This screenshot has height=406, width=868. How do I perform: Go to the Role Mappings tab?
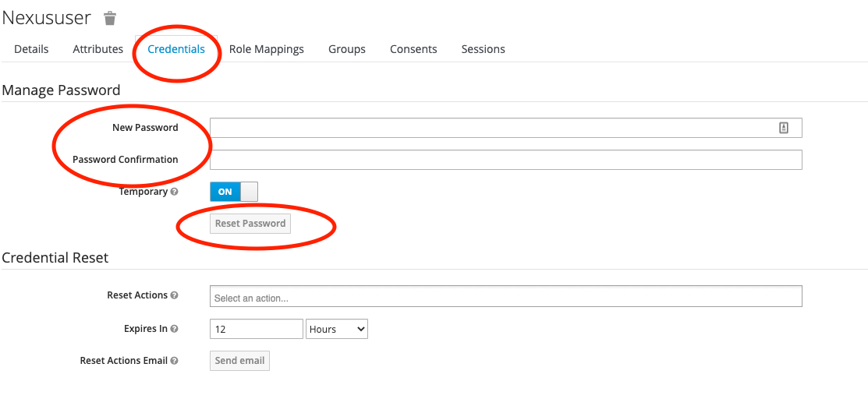[x=266, y=49]
